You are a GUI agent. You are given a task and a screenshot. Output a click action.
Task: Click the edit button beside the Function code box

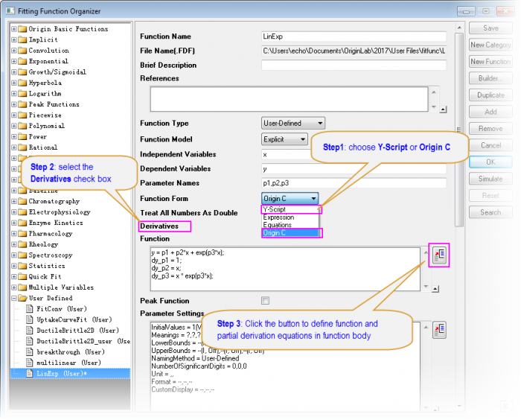[x=439, y=256]
